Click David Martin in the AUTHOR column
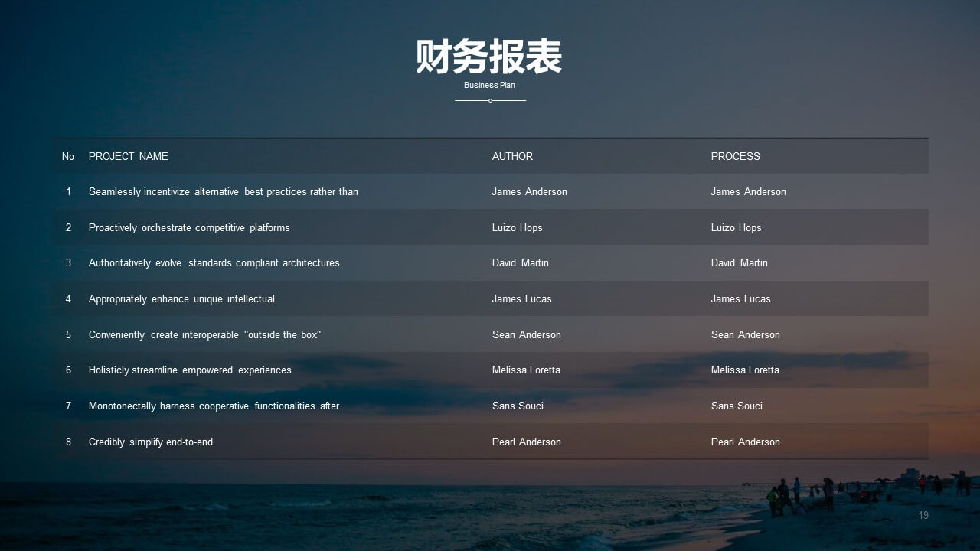This screenshot has height=551, width=980. [521, 263]
